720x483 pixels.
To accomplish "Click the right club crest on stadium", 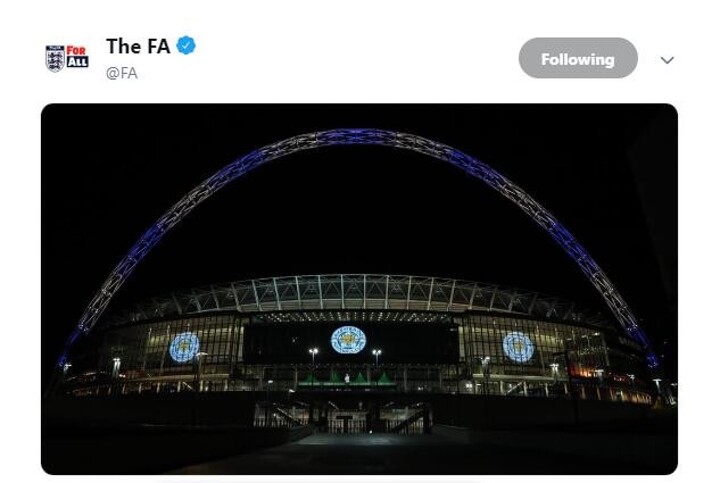I will [x=517, y=346].
